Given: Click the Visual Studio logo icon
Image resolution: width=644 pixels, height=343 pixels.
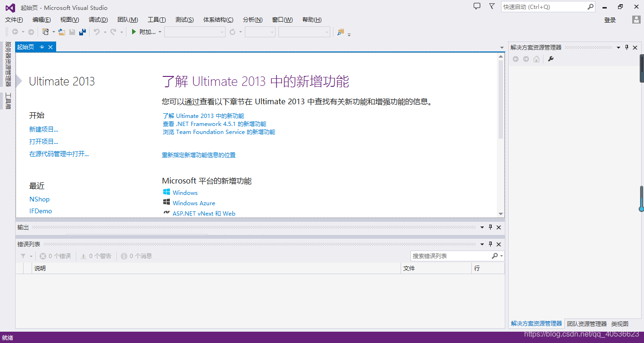Looking at the screenshot, I should 10,8.
